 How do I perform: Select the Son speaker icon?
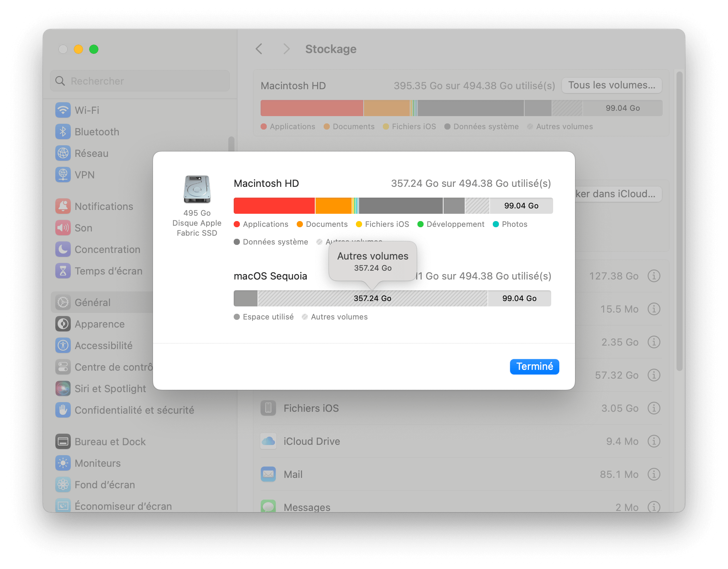[63, 228]
